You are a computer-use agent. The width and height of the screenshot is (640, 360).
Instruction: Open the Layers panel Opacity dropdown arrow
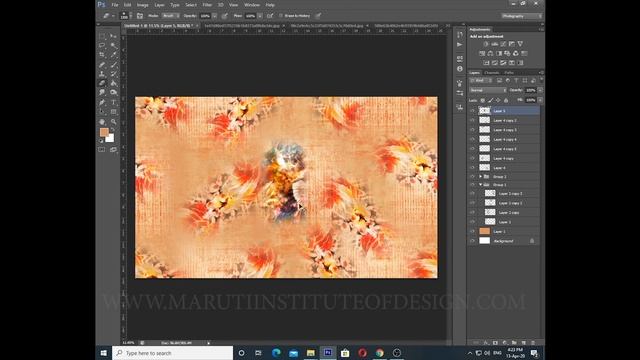[540, 90]
